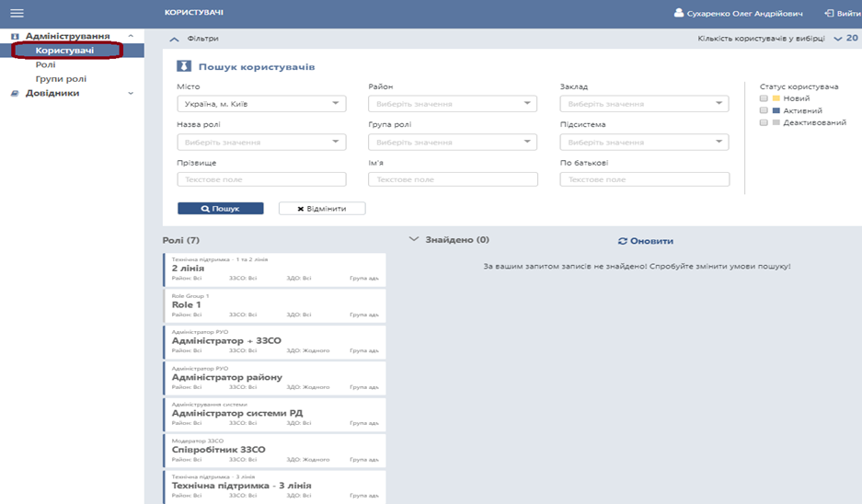Check the Новий status checkbox
The width and height of the screenshot is (862, 504).
point(763,97)
